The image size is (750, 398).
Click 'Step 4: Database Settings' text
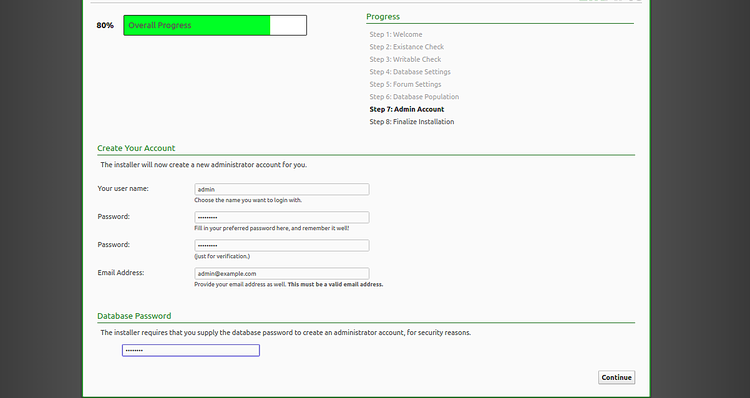coord(410,72)
